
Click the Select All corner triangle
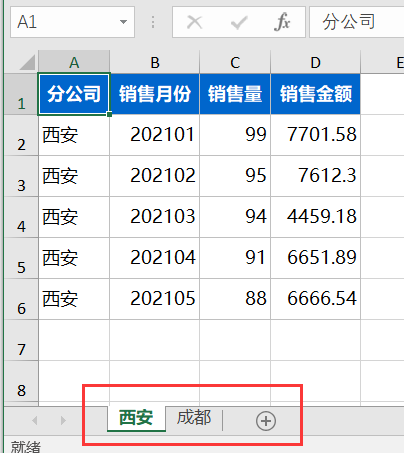27,62
